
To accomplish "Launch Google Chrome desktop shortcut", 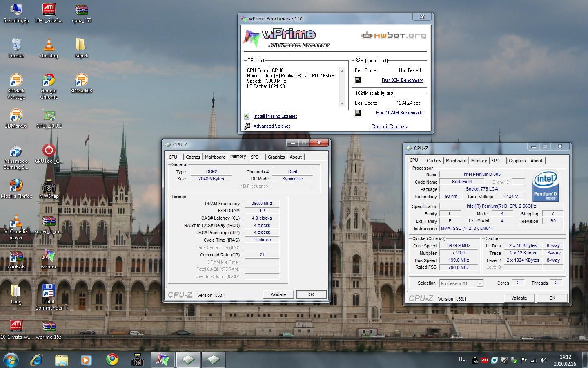I will [49, 86].
